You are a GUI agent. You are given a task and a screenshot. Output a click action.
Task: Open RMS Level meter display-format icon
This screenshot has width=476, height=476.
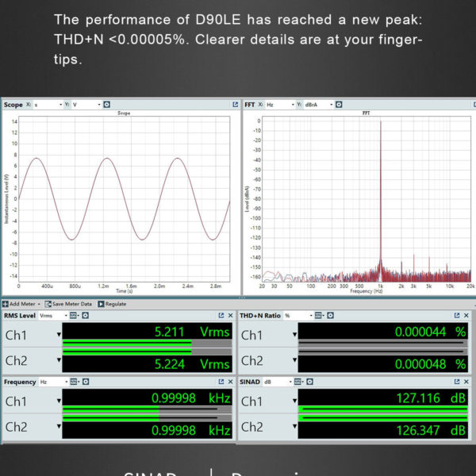click(74, 316)
